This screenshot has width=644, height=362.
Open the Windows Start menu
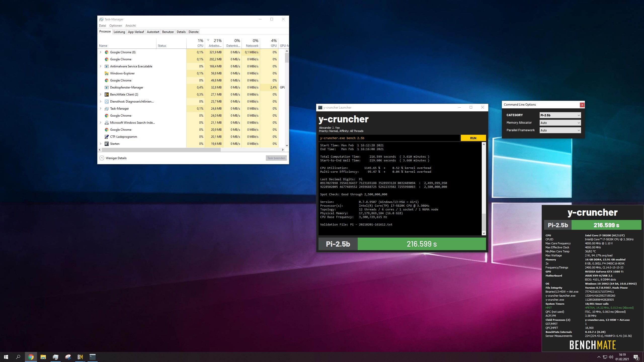[x=6, y=357]
